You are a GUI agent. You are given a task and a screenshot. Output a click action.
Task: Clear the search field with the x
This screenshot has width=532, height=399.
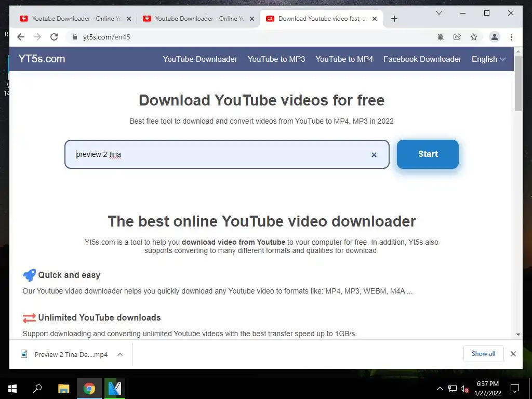(374, 155)
